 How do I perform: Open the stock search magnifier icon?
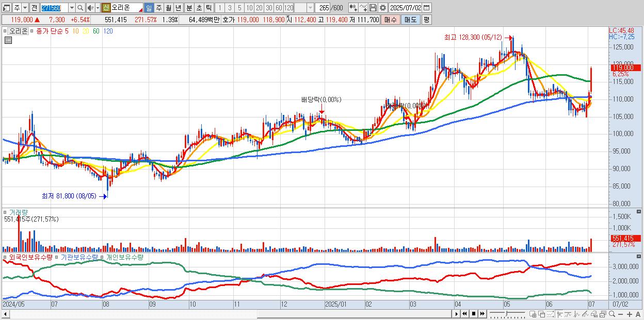[x=80, y=8]
